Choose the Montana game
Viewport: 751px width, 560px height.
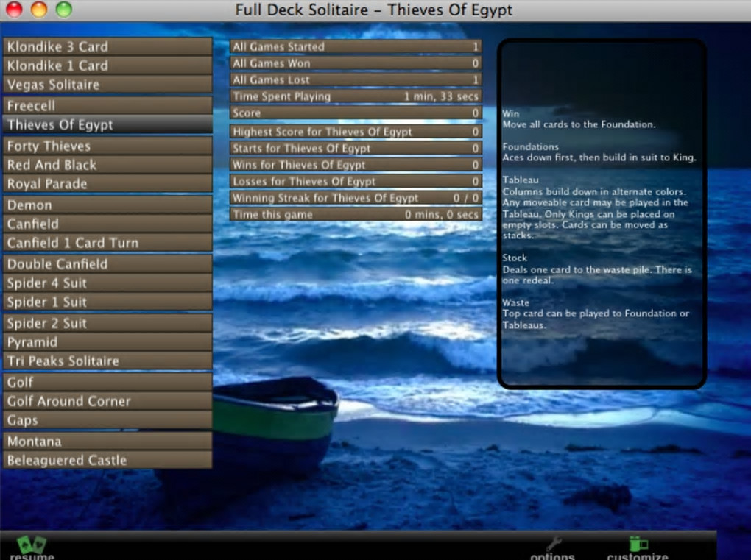coord(107,442)
